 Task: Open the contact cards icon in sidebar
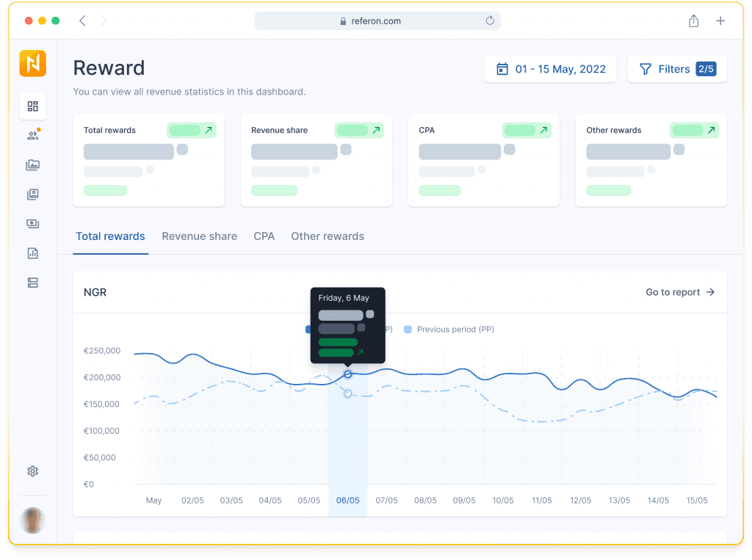coord(32,194)
